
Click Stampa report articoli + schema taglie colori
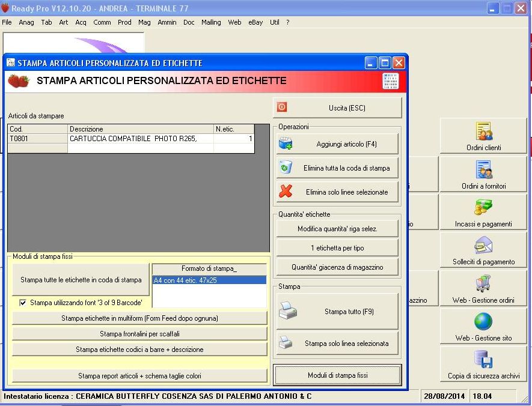[139, 376]
